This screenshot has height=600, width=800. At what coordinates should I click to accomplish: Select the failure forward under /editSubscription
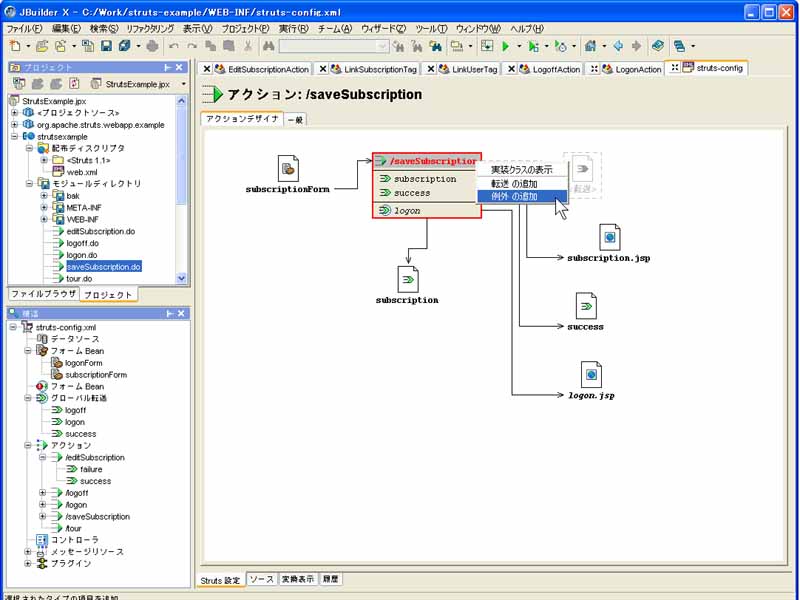click(x=91, y=469)
